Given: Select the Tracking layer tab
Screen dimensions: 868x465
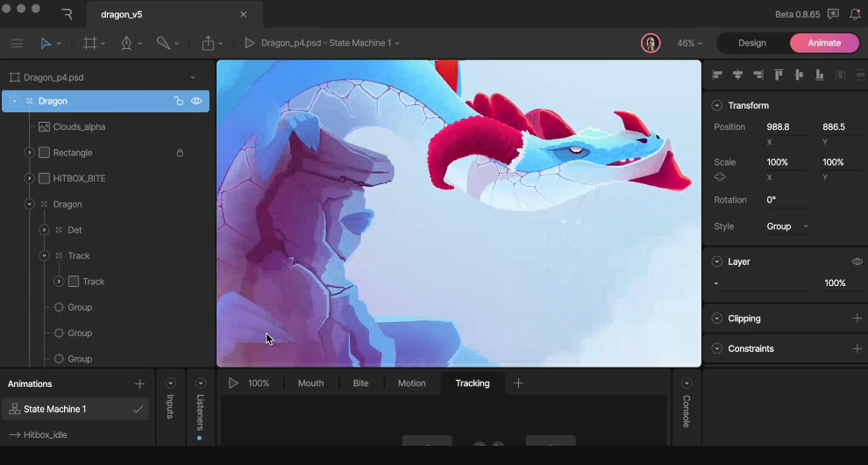Looking at the screenshot, I should tap(473, 383).
